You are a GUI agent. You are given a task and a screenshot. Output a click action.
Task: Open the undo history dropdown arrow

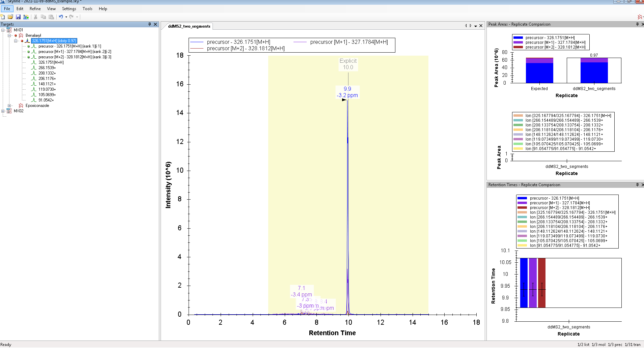(66, 17)
